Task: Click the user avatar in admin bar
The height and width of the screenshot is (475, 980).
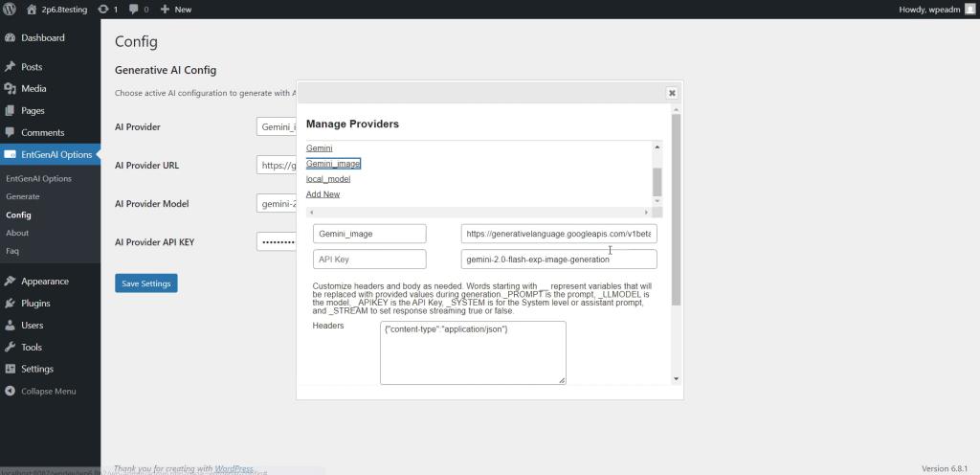Action: pyautogui.click(x=969, y=10)
